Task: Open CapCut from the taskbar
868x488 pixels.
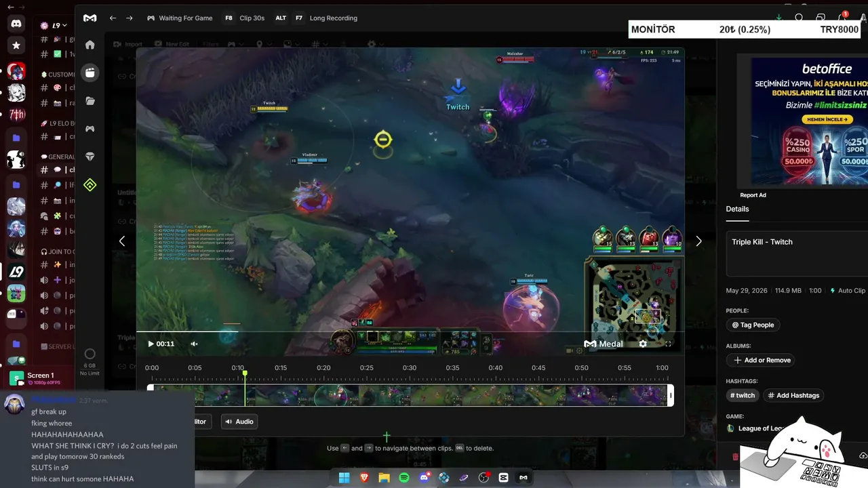Action: (503, 477)
